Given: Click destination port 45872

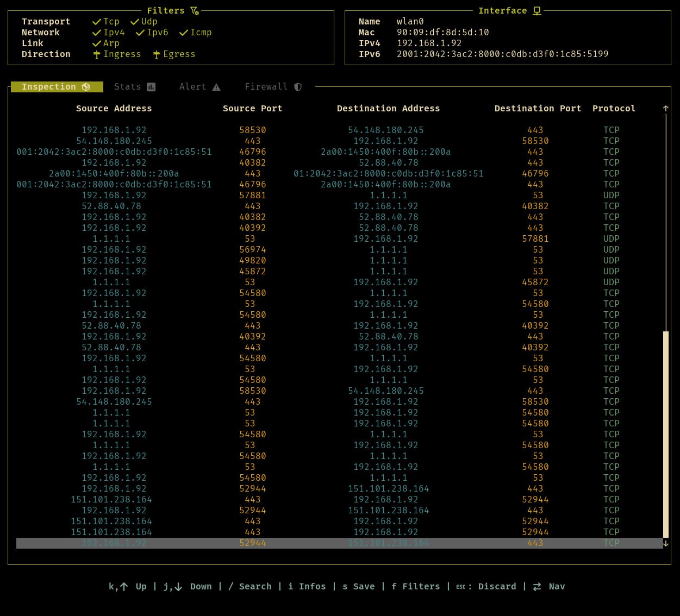Looking at the screenshot, I should coord(535,282).
